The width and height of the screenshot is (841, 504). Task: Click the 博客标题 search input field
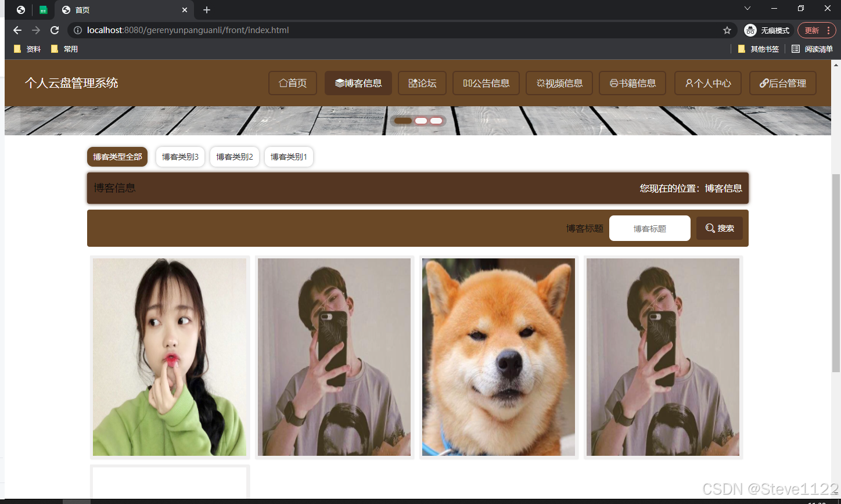pyautogui.click(x=649, y=228)
